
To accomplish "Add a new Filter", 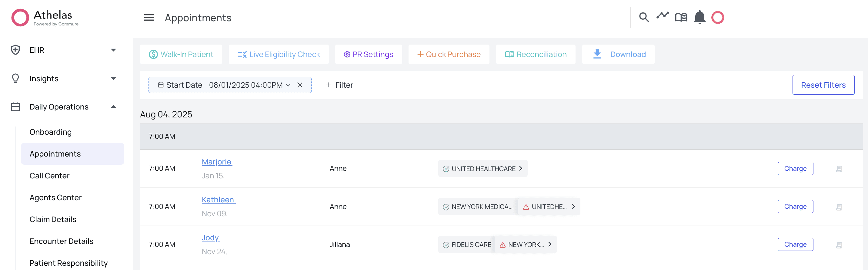I will pyautogui.click(x=339, y=85).
